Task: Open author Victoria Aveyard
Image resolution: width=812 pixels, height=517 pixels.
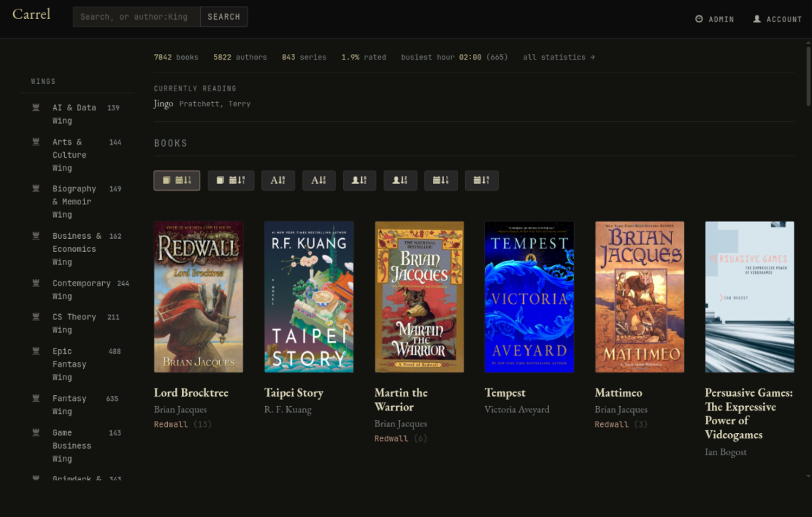Action: 517,409
